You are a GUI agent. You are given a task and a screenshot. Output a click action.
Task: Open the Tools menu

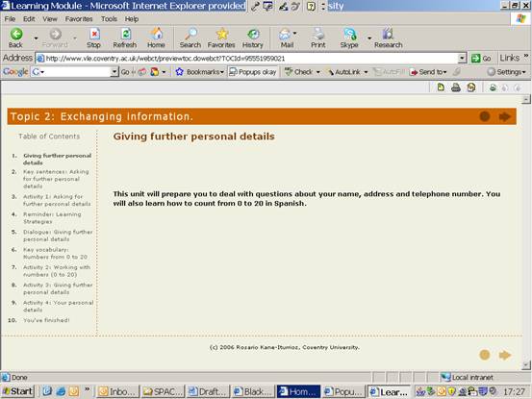[109, 19]
